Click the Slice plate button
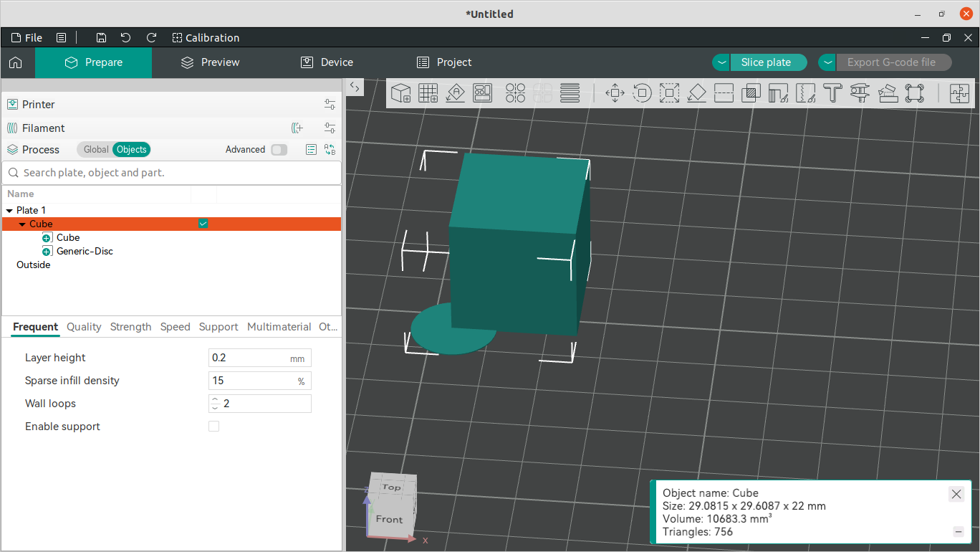The image size is (980, 552). 766,62
